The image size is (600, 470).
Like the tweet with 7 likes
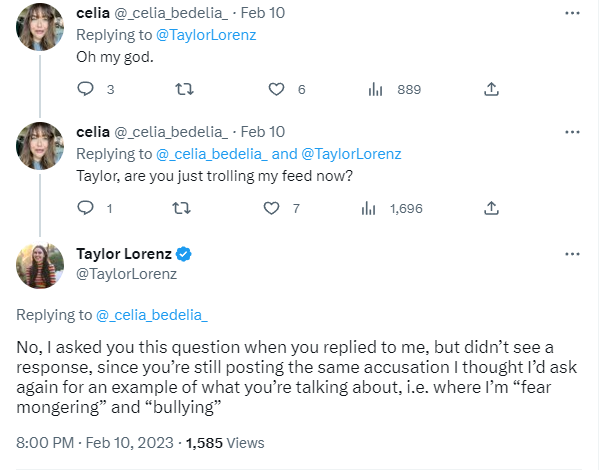271,208
